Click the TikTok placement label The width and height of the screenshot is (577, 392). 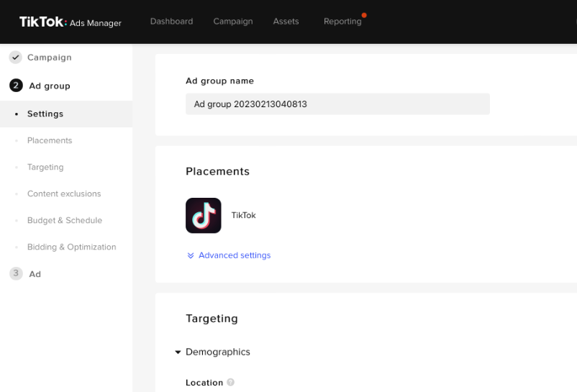coord(243,215)
